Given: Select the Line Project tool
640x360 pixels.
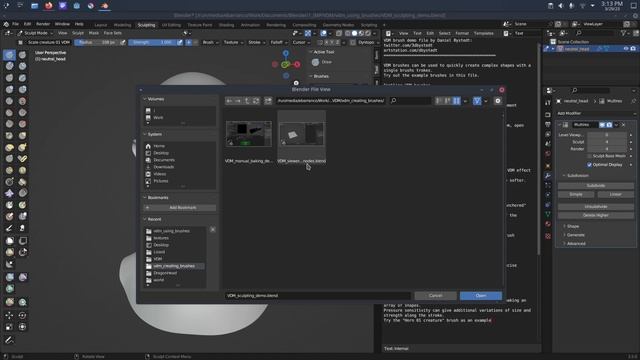Looking at the screenshot, I should pos(10,264).
